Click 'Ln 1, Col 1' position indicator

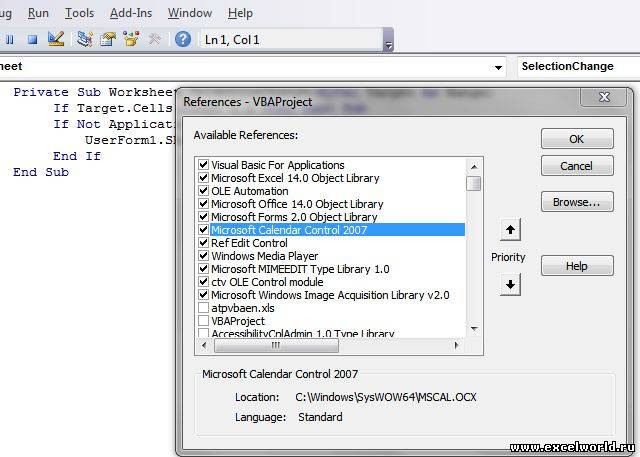pyautogui.click(x=232, y=40)
